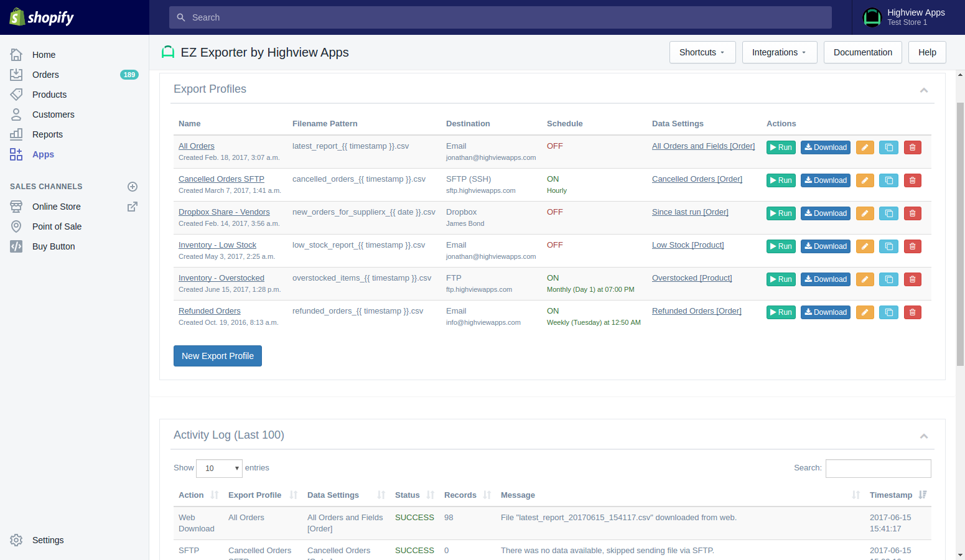Open Customers in the sidebar
Image resolution: width=965 pixels, height=560 pixels.
coord(53,114)
